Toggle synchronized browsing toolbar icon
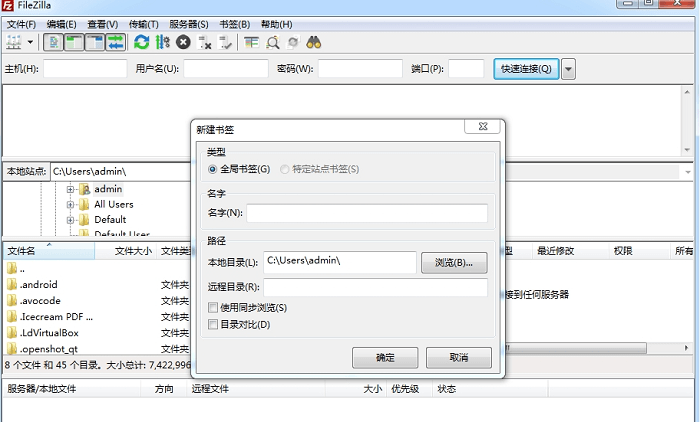Image resolution: width=700 pixels, height=422 pixels. click(293, 43)
